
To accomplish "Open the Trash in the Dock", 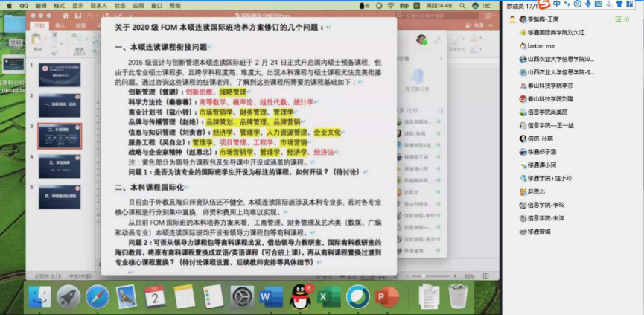I will (x=458, y=296).
